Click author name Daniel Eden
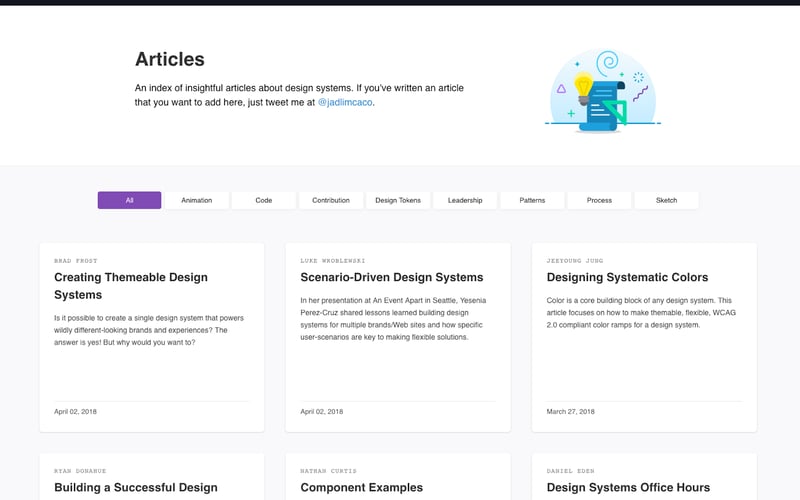 570,471
